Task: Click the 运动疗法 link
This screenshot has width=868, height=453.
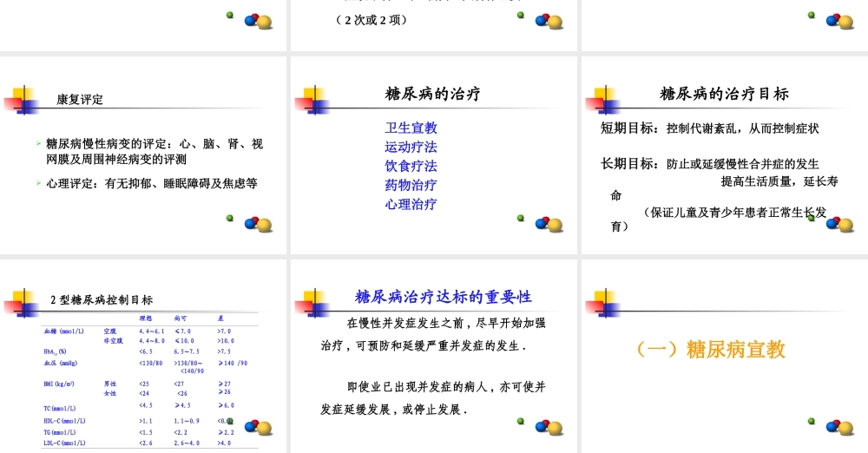Action: (x=411, y=147)
